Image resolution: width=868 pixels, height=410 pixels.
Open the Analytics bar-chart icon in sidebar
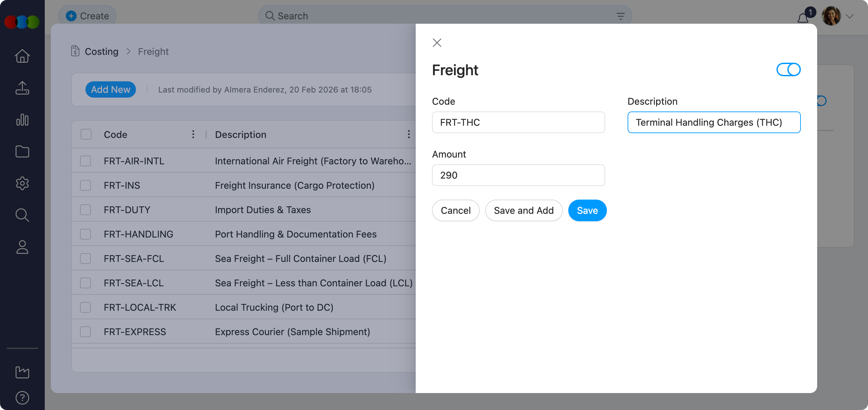pos(22,120)
